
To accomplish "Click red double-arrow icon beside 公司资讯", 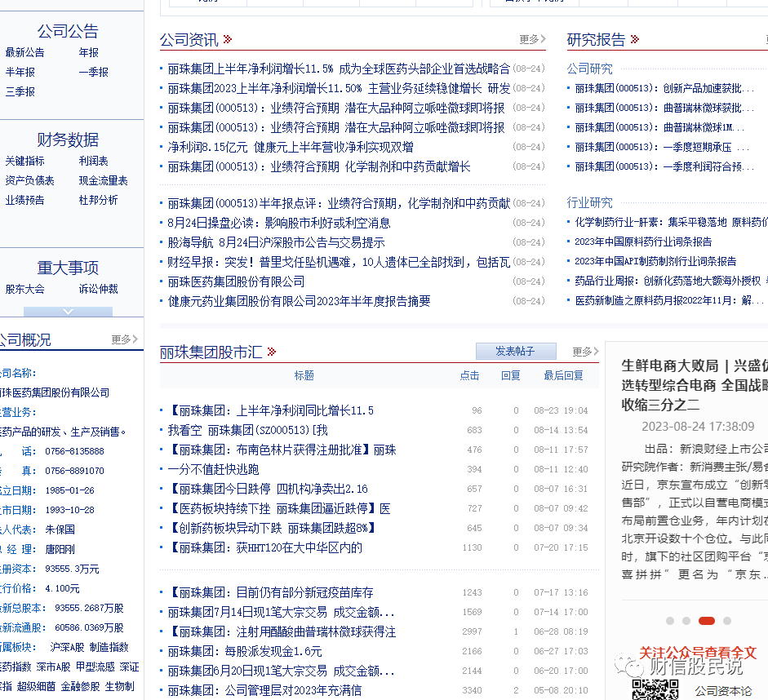I will (x=227, y=39).
